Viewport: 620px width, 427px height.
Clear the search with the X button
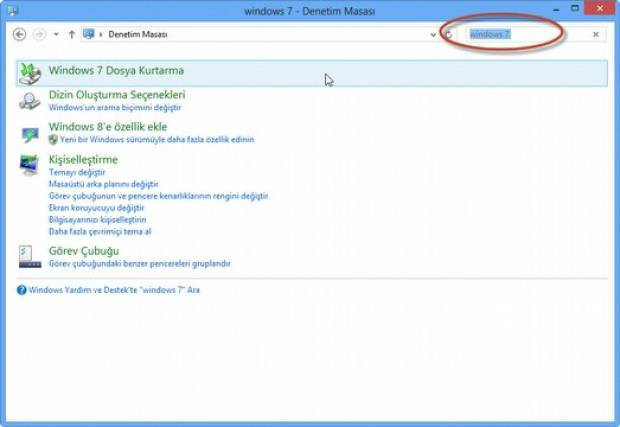(596, 34)
